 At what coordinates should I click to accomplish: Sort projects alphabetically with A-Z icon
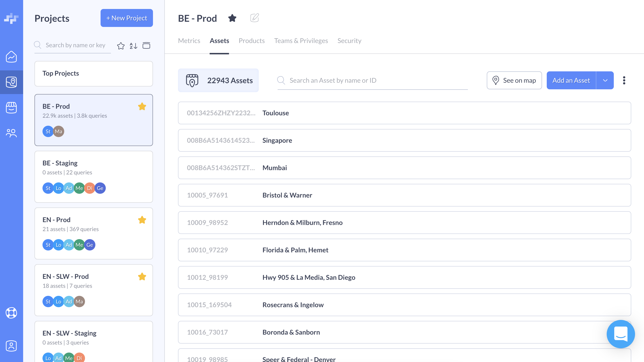(x=133, y=46)
